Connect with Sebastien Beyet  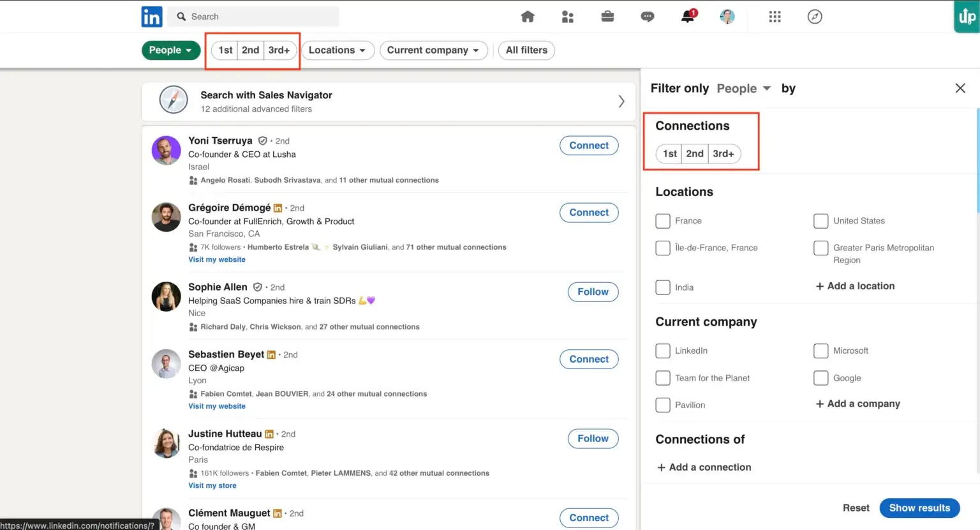(x=589, y=359)
